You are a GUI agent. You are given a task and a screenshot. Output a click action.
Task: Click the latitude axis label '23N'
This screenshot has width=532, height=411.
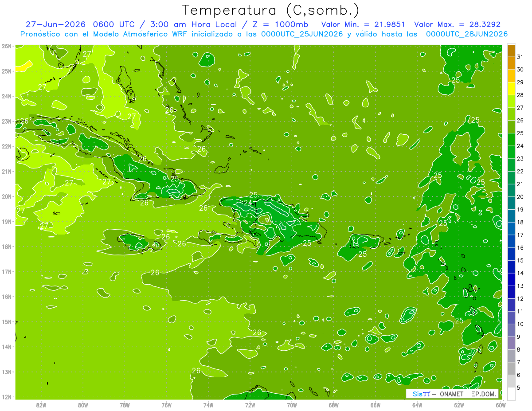(x=7, y=121)
